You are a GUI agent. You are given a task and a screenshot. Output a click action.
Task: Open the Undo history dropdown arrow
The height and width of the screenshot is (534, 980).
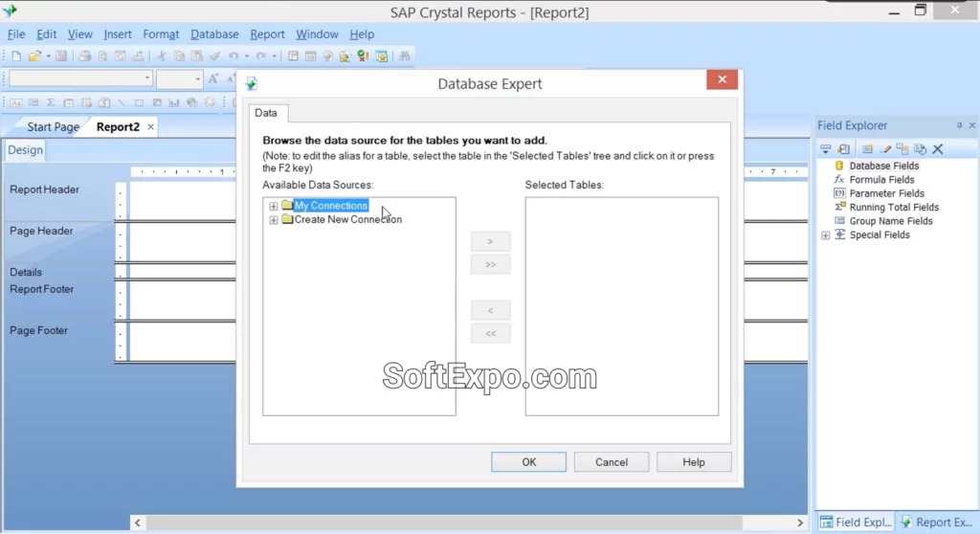[246, 56]
